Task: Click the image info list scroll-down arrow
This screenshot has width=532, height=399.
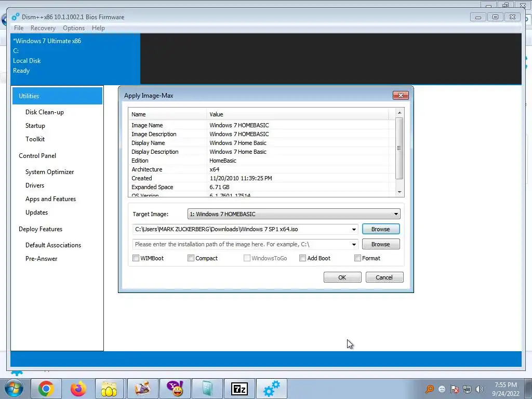Action: click(400, 192)
